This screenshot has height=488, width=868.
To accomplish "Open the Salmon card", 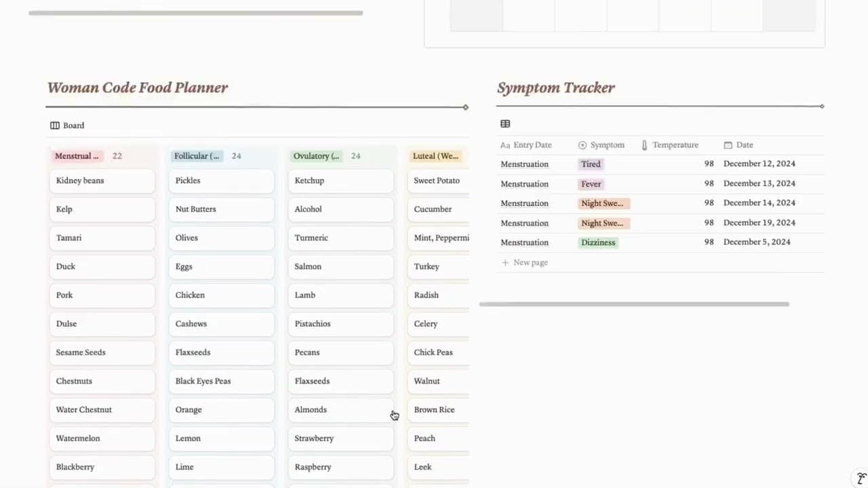I will (x=341, y=266).
